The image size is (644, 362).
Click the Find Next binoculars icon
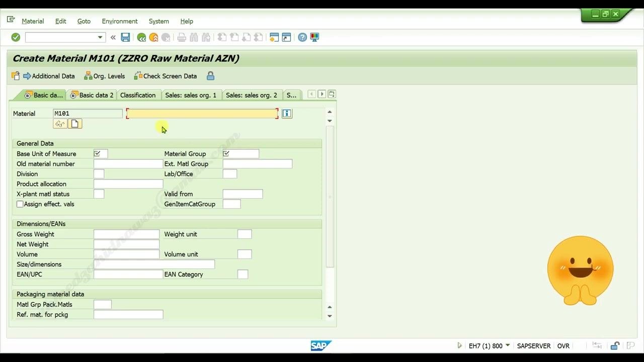(x=206, y=37)
